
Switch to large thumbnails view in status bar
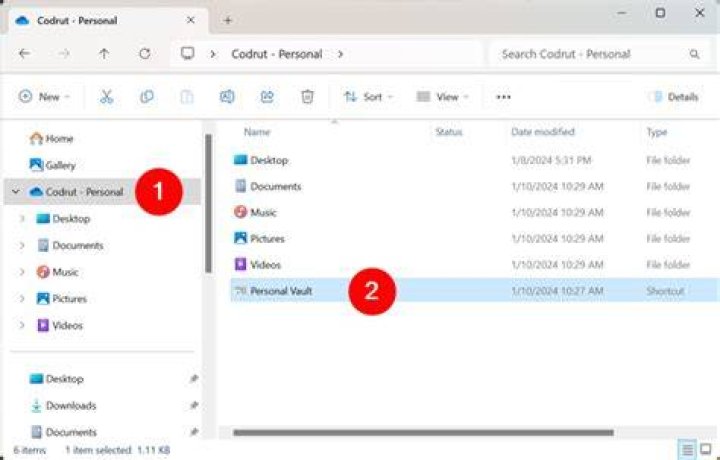[x=706, y=449]
